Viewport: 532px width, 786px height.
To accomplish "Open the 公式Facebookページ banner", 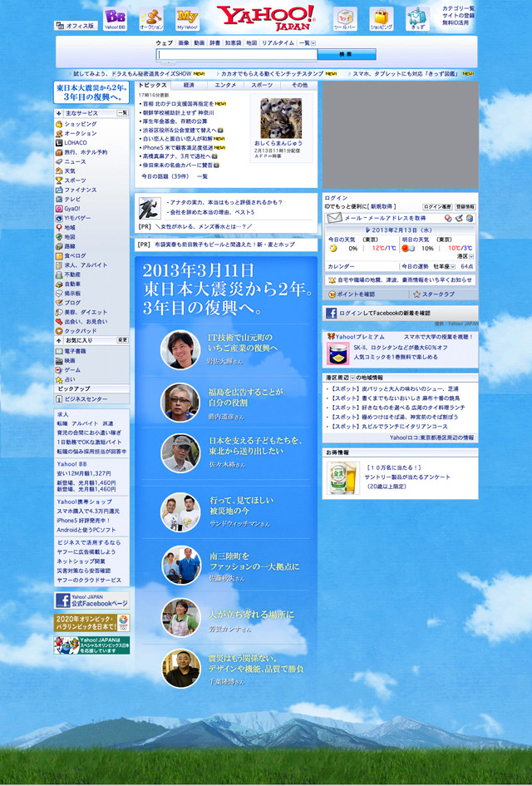I will [91, 600].
